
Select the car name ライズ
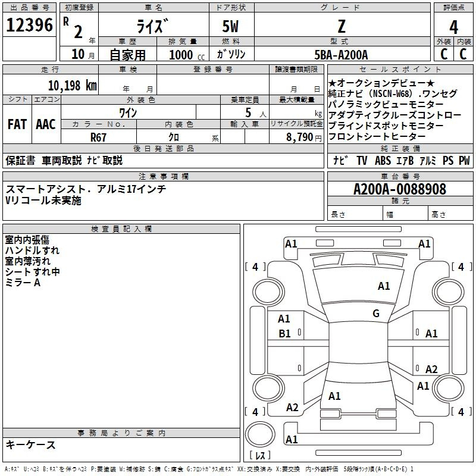click(x=152, y=26)
